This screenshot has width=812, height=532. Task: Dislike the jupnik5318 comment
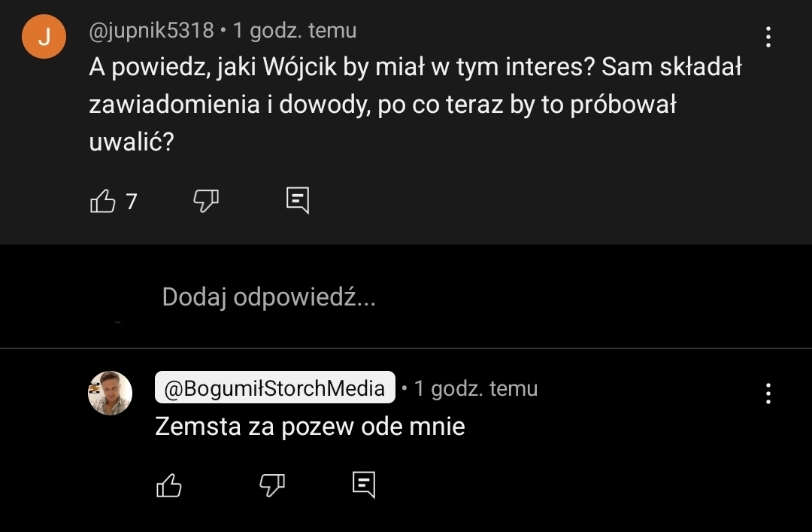206,200
